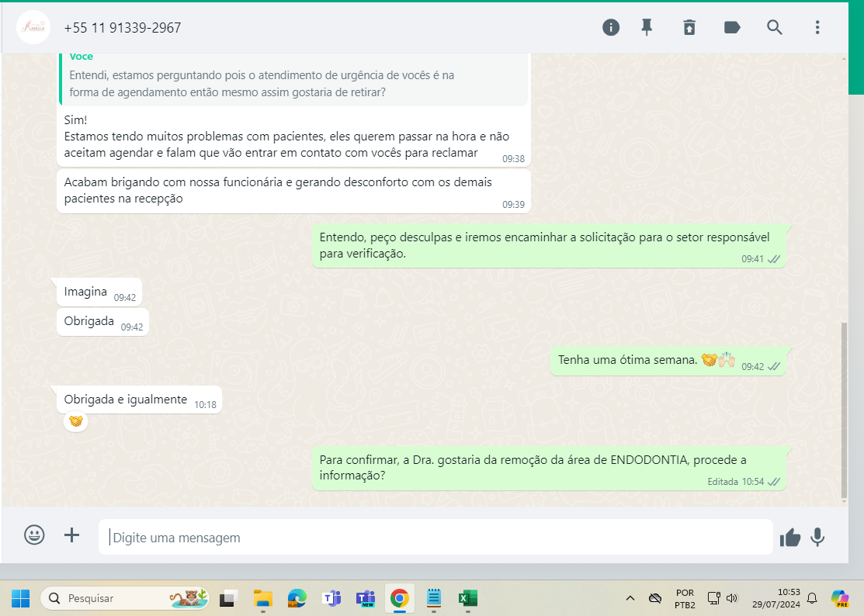Open the Copilot preview icon
The height and width of the screenshot is (616, 864).
pos(840,598)
